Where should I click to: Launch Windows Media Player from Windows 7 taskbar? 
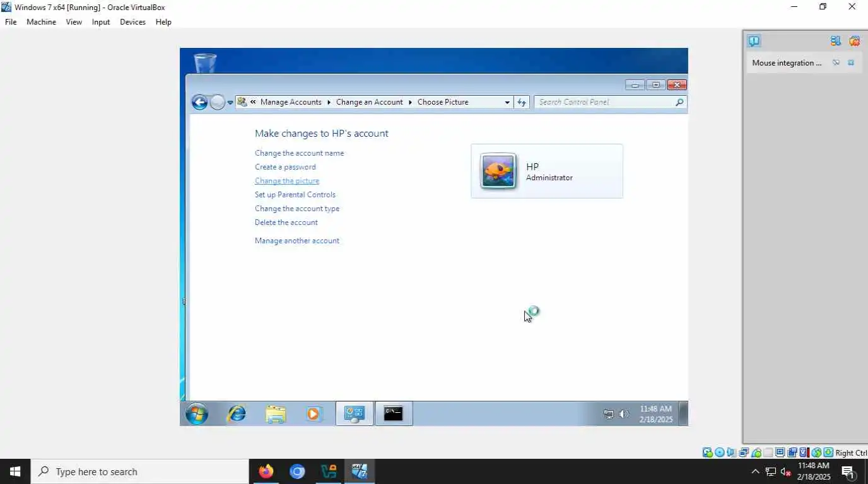point(314,414)
